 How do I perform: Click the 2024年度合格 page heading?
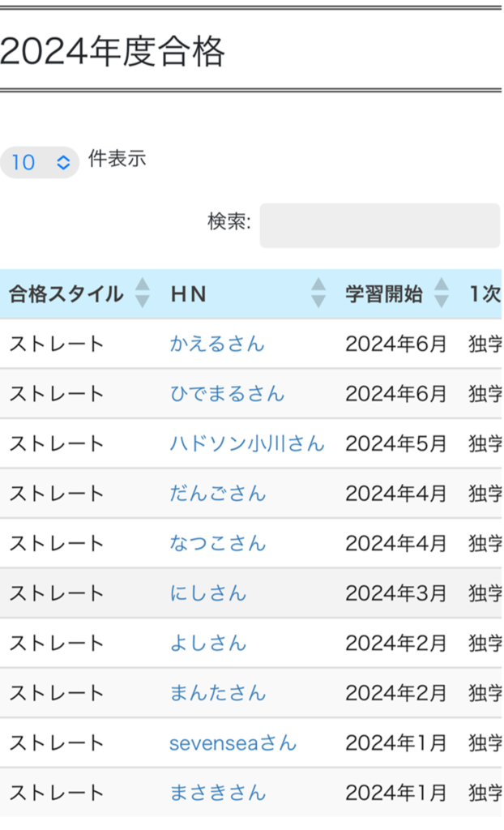coord(112,53)
